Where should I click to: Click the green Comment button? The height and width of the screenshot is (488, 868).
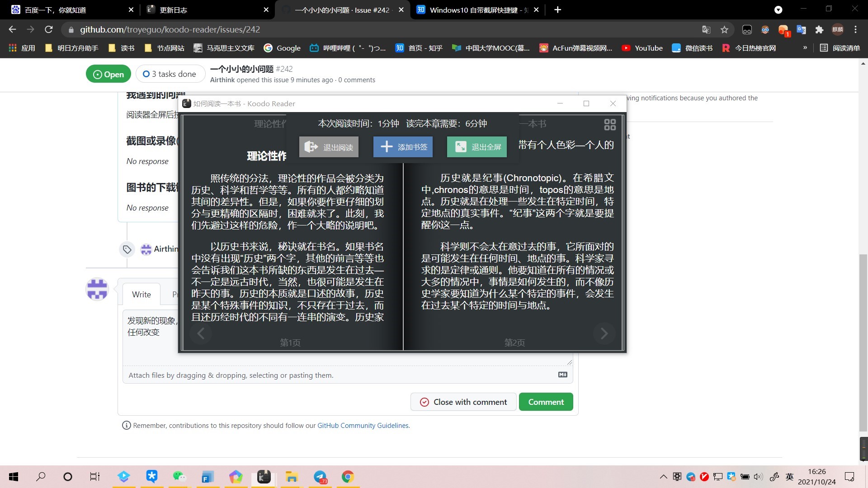546,402
